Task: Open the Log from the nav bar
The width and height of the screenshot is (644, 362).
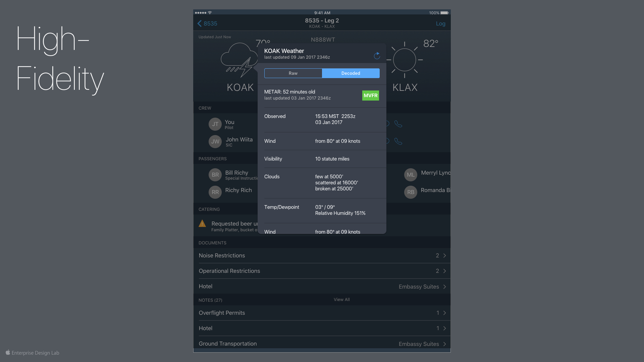Action: pos(440,23)
